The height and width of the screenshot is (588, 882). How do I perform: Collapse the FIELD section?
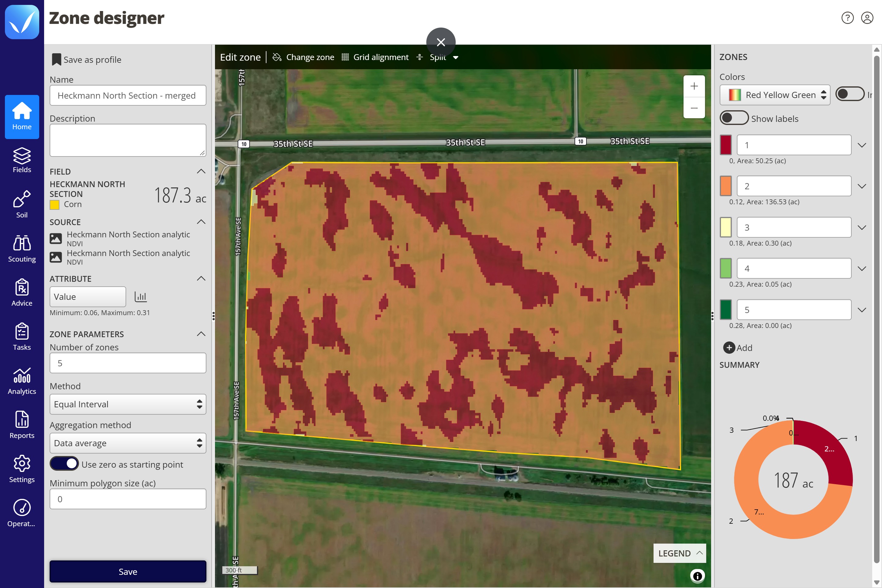[x=201, y=171]
